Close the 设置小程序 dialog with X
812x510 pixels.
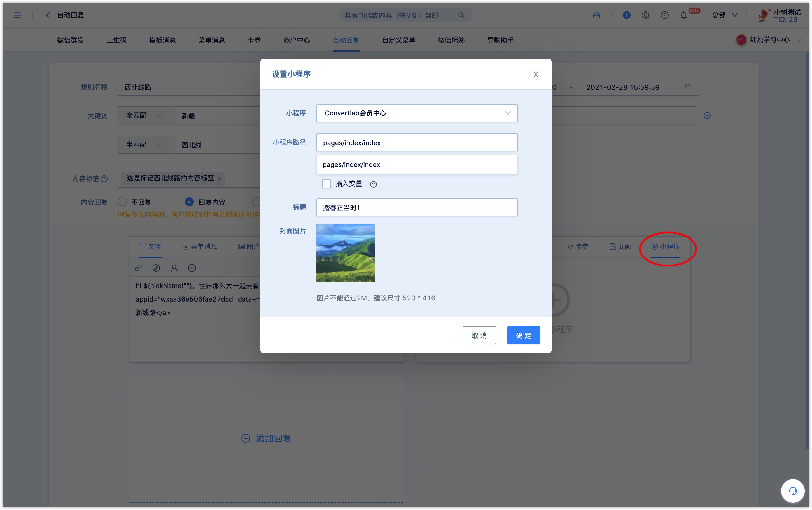pos(535,74)
